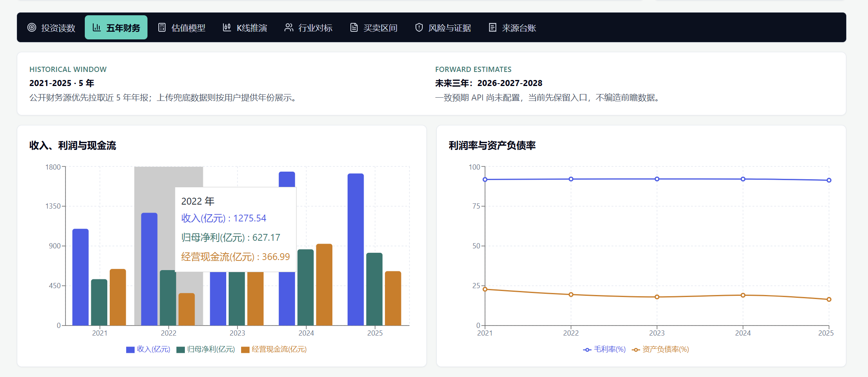
Task: Click the blue 收入 legend color square
Action: tap(130, 350)
